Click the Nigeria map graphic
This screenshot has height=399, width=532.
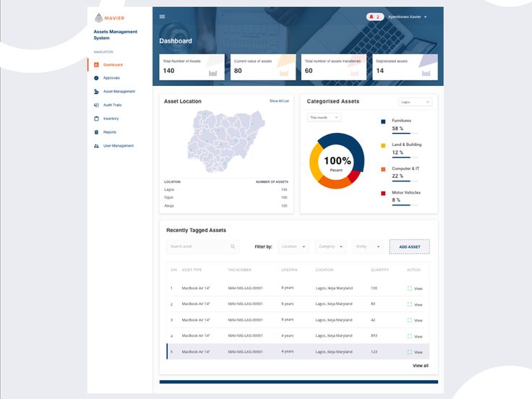point(226,141)
